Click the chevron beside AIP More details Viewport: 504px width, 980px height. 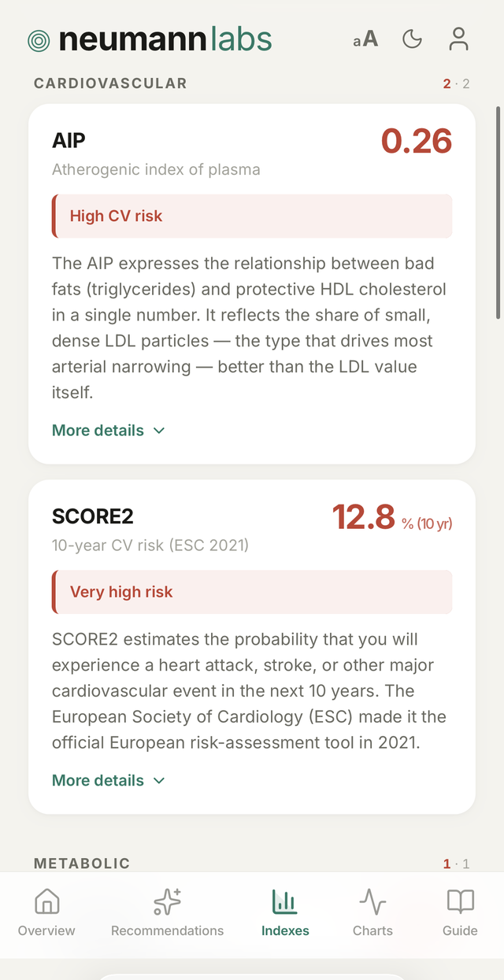[x=159, y=431]
